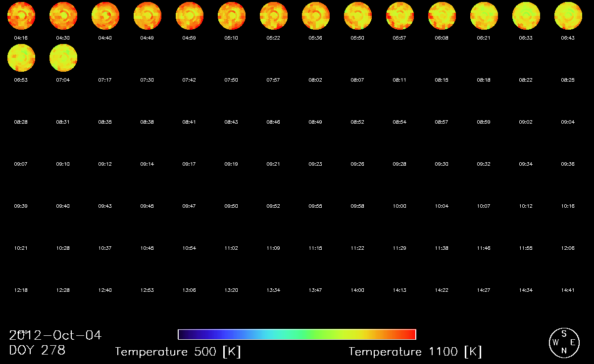Click the 14:22 time label

442,290
